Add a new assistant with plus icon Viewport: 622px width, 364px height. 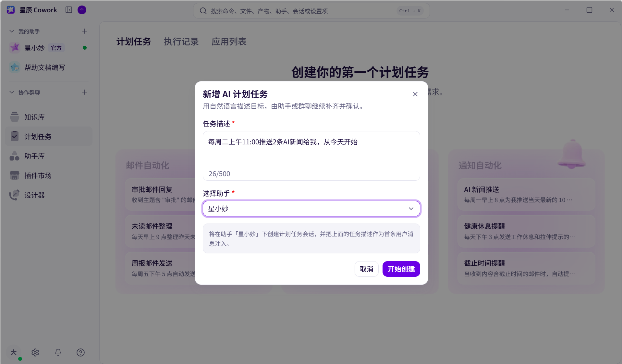coord(85,31)
